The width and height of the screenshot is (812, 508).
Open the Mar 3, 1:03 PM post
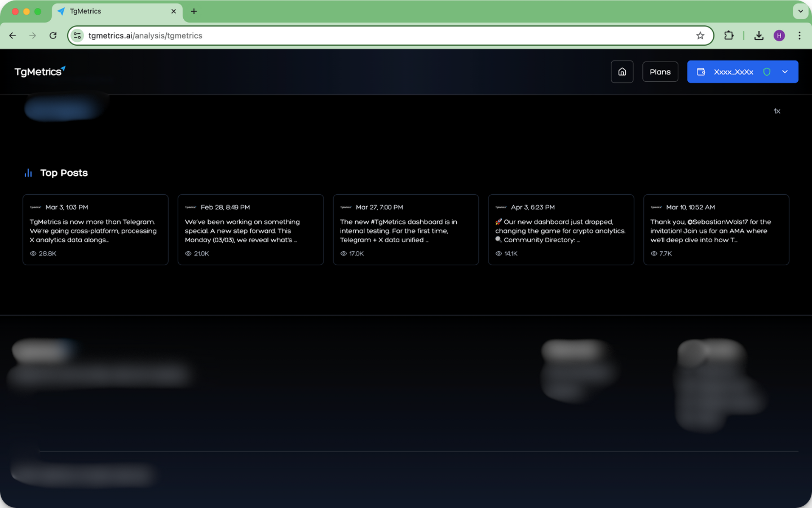pos(95,230)
